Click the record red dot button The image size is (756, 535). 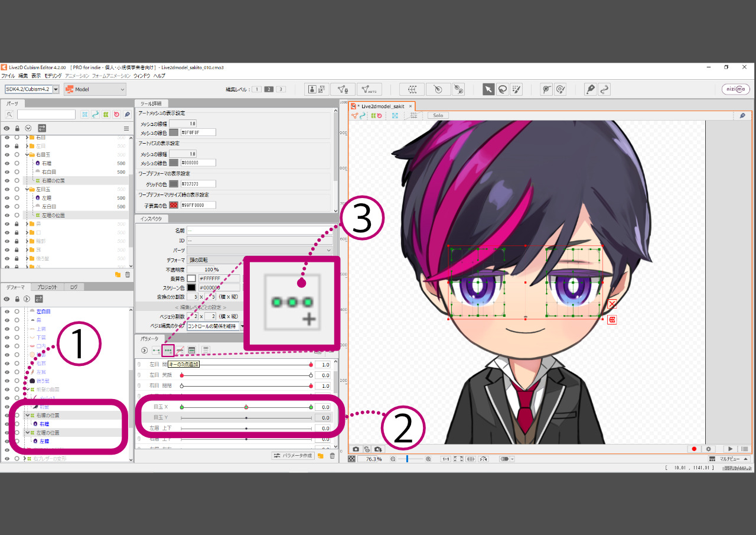pyautogui.click(x=695, y=449)
